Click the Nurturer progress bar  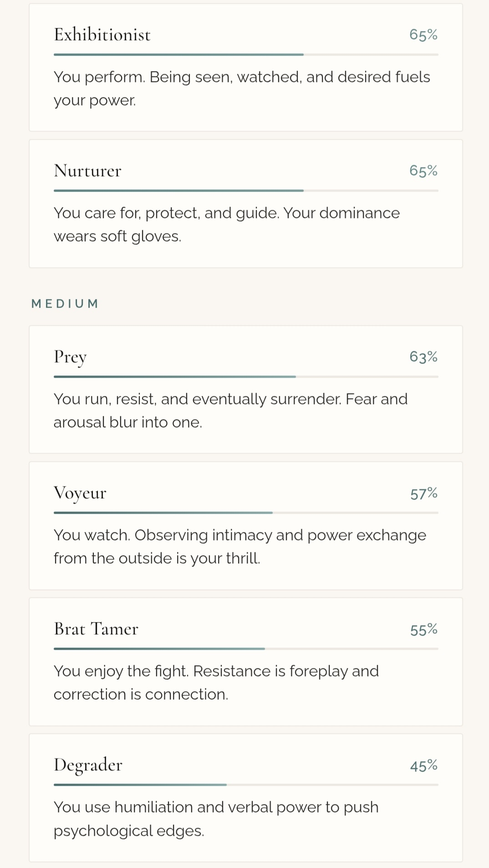246,191
